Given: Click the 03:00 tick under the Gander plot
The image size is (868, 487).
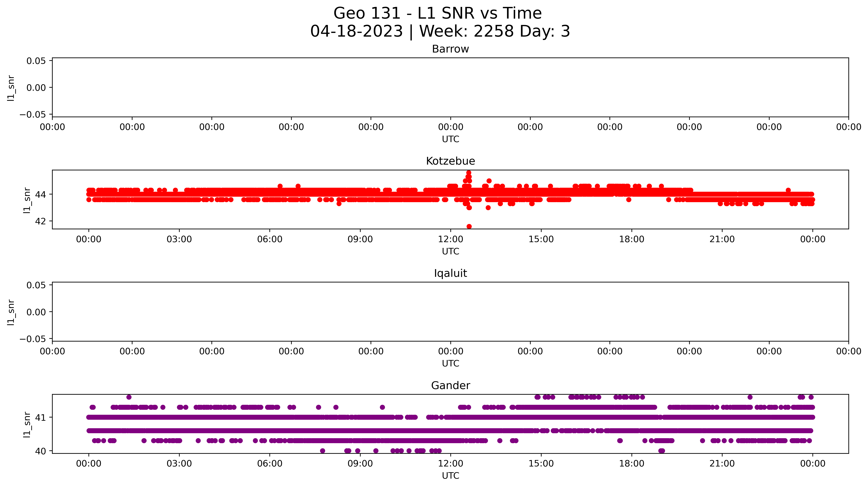Looking at the screenshot, I should pyautogui.click(x=179, y=464).
